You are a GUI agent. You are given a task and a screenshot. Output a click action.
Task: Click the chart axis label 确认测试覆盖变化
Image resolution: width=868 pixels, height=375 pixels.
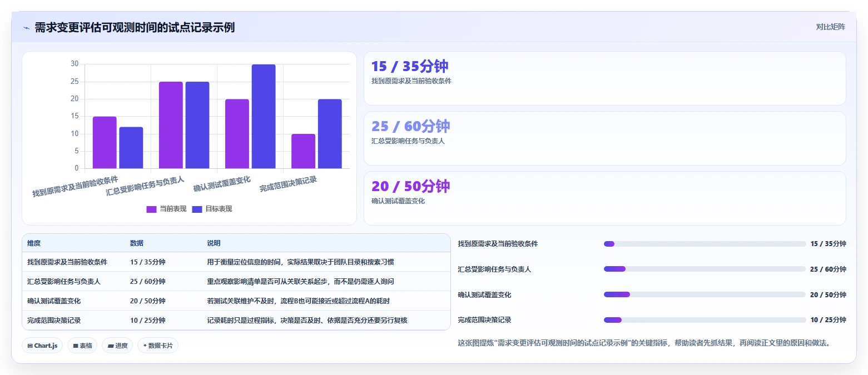point(222,184)
